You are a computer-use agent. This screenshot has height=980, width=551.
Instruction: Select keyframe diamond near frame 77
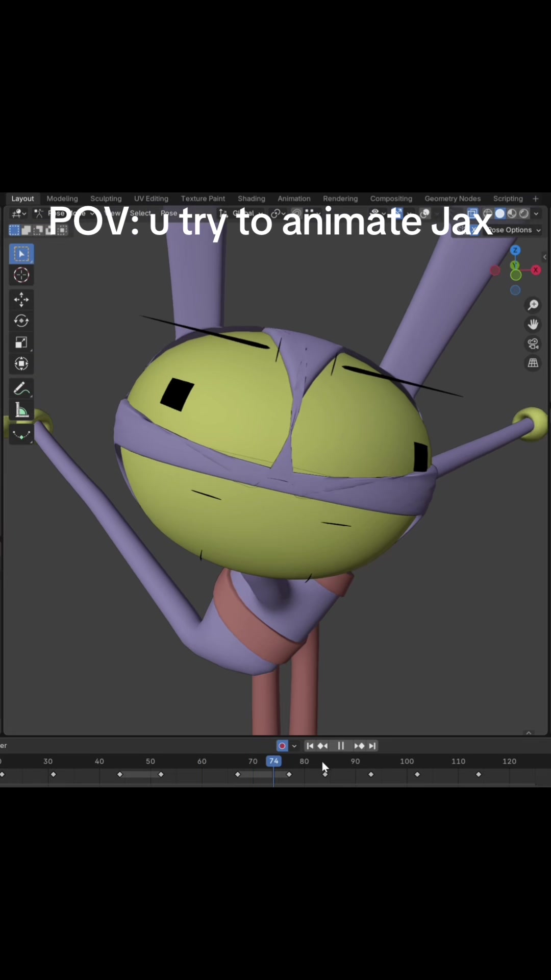[x=289, y=774]
